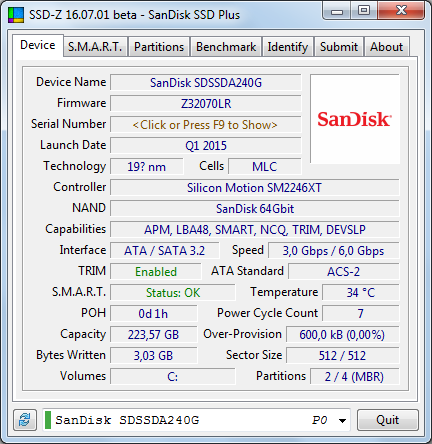Click the Temperature value 34 °C
432x444 pixels.
click(x=361, y=293)
